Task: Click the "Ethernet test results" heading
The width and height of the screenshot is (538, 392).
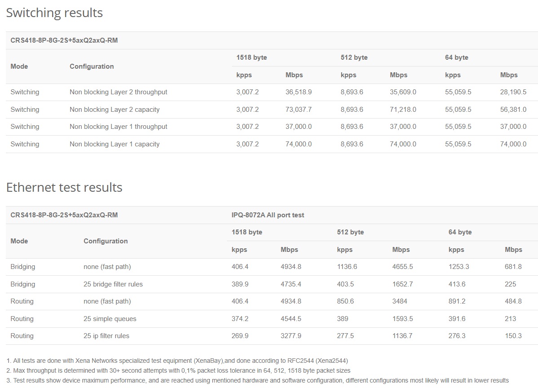Action: point(64,187)
